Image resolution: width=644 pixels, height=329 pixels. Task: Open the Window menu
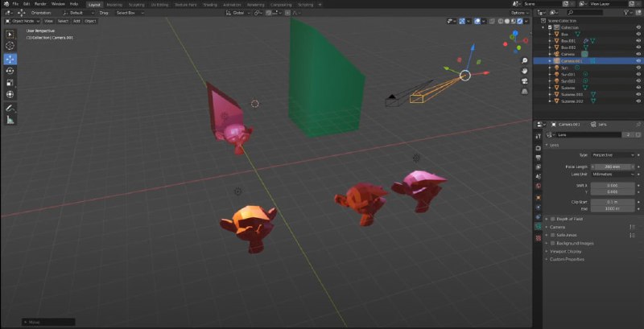coord(58,4)
